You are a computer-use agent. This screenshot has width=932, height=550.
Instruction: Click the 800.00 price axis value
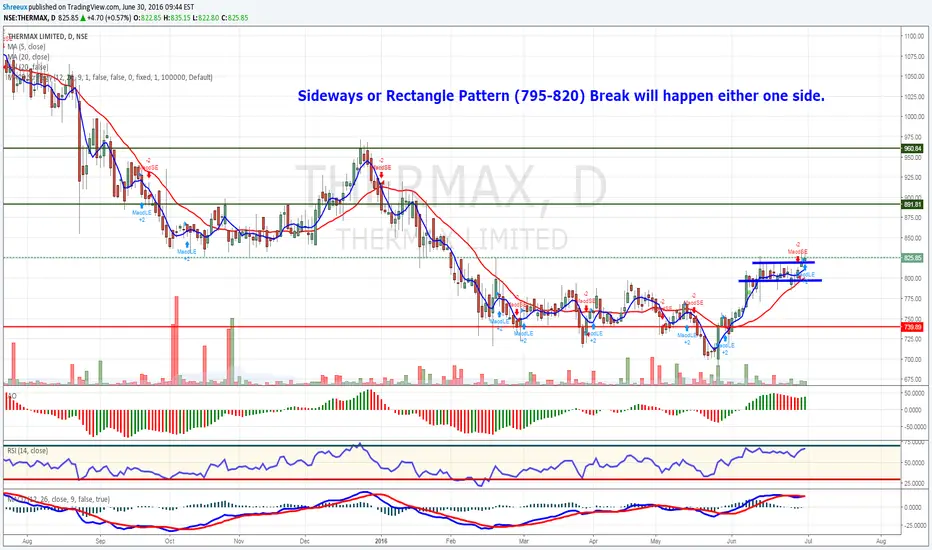point(914,278)
